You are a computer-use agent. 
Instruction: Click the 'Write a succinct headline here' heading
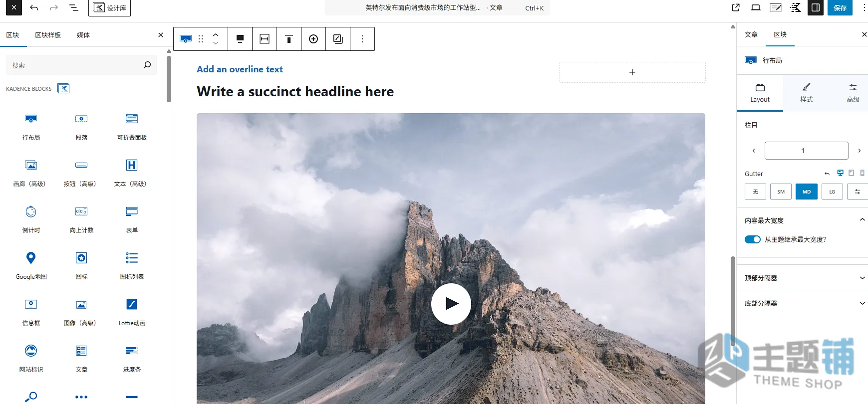click(295, 92)
